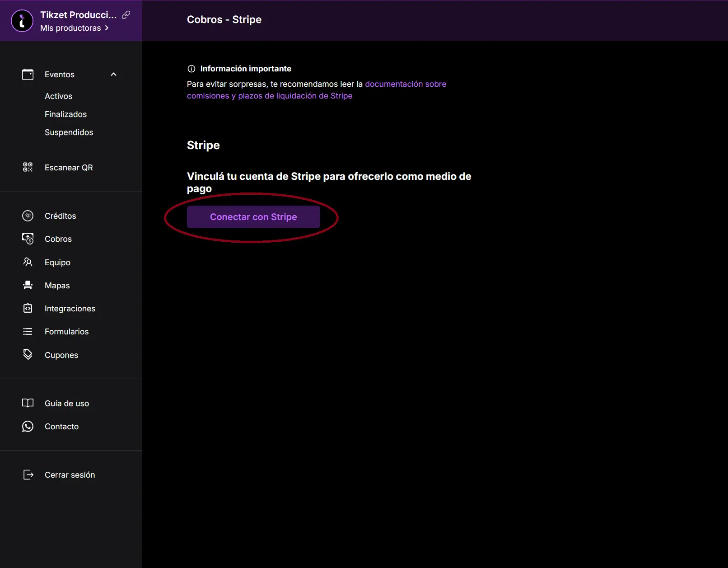
Task: Click the Cerrar sesión logout icon
Action: point(28,474)
